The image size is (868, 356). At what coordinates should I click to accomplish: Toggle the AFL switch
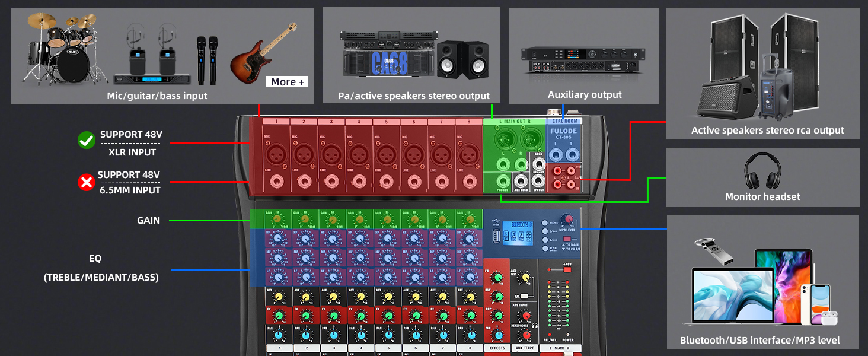(524, 295)
